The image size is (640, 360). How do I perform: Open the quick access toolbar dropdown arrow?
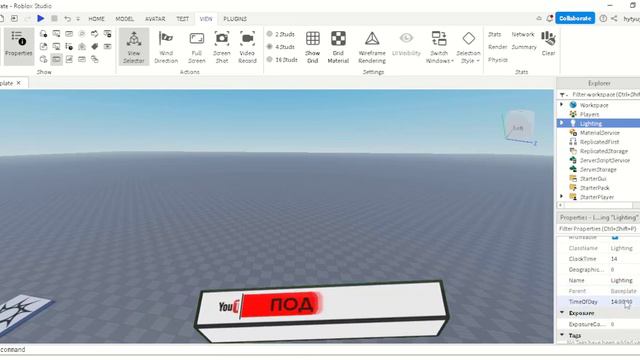[78, 19]
